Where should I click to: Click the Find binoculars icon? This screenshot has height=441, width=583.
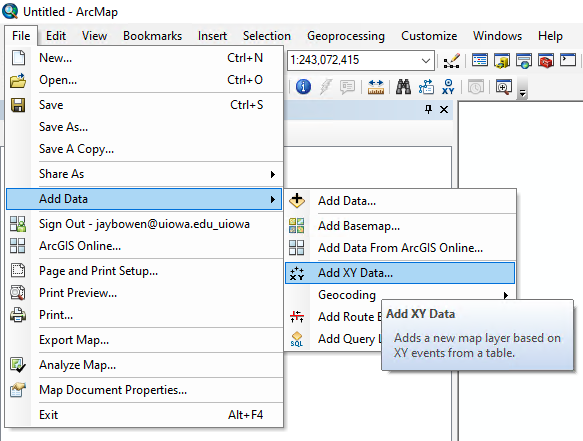[403, 87]
